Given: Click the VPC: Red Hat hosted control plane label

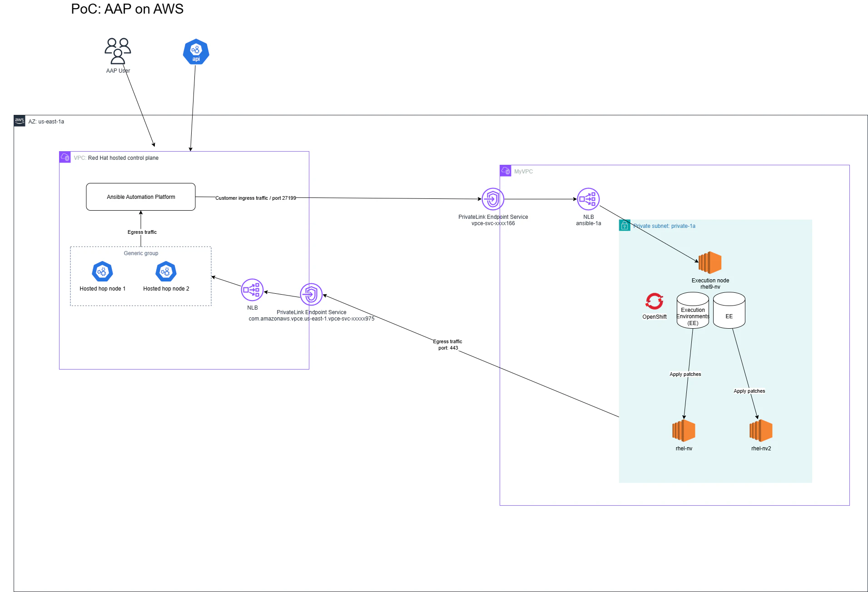Looking at the screenshot, I should [x=116, y=158].
